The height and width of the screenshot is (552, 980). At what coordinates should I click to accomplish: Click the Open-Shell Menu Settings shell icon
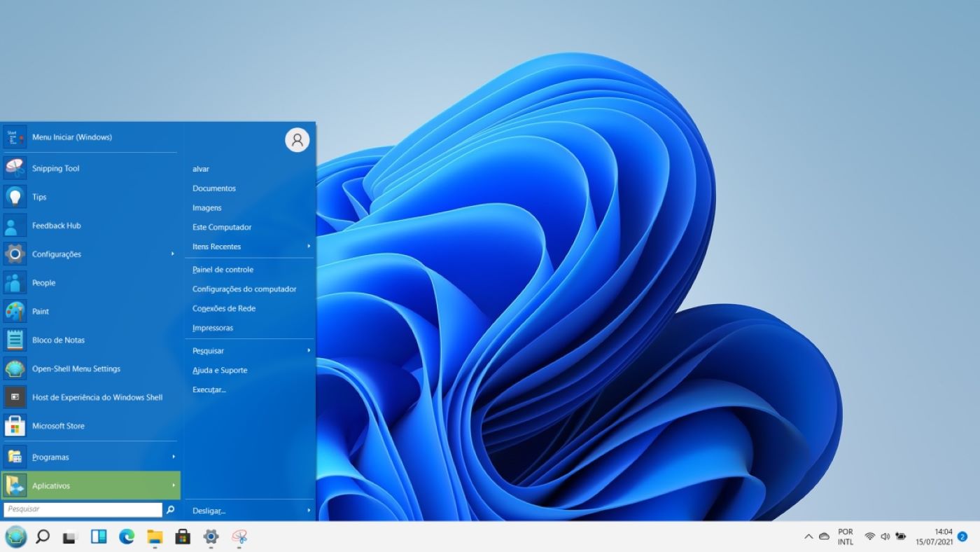point(15,368)
